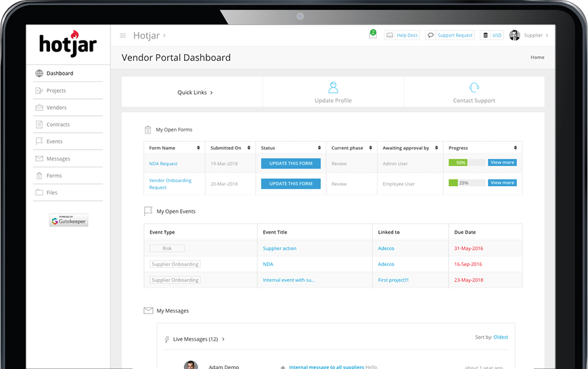Viewport: 588px width, 369px height.
Task: Click the Update Profile person icon
Action: (x=333, y=88)
